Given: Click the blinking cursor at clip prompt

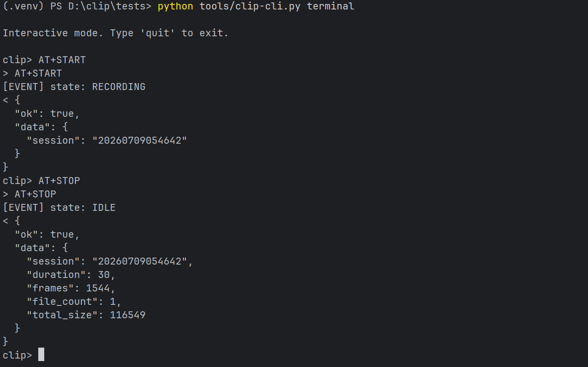Looking at the screenshot, I should [x=41, y=355].
